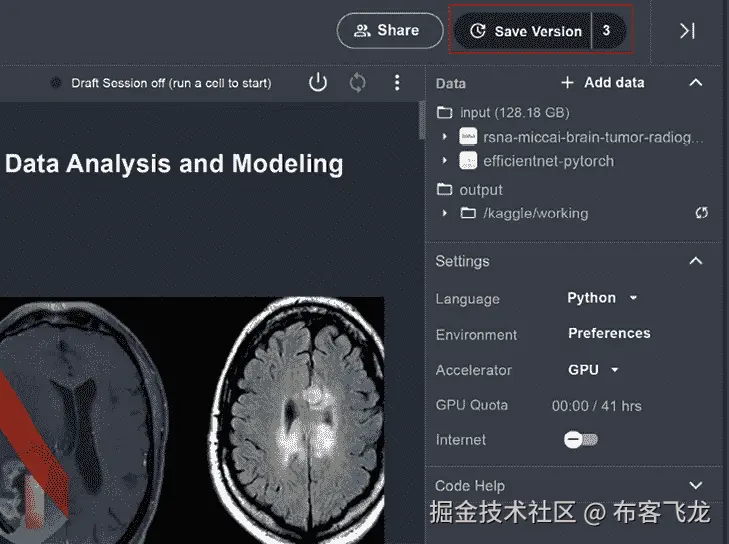Click Draft Session off status text
The height and width of the screenshot is (544, 729).
pyautogui.click(x=171, y=83)
